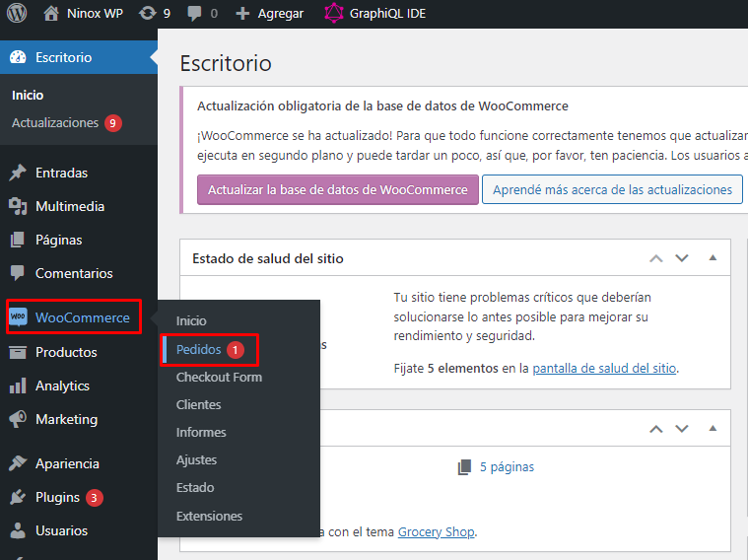Click the Páginas pages icon in sidebar
The image size is (748, 560).
tap(17, 240)
